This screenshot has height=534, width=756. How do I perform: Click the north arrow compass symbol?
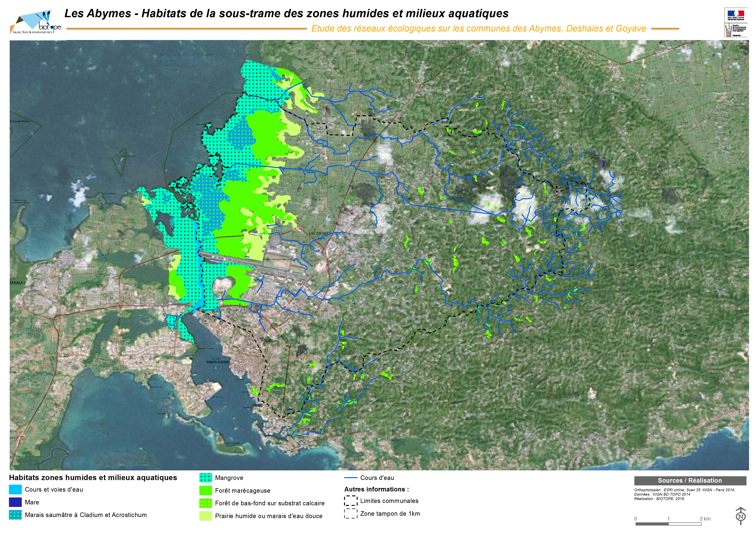(x=740, y=516)
